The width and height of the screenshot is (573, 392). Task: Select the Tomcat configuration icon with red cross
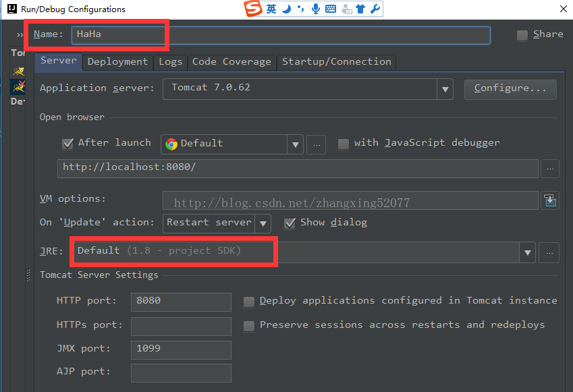[18, 86]
